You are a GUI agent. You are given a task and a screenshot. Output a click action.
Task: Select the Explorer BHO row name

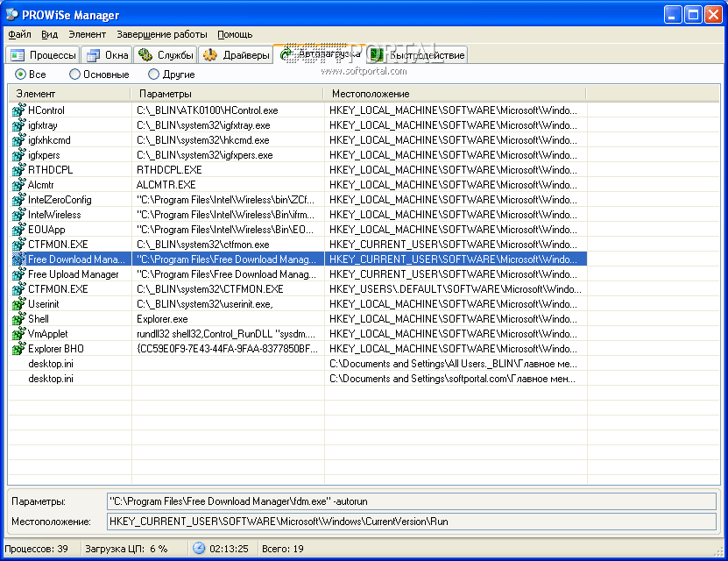pos(56,348)
